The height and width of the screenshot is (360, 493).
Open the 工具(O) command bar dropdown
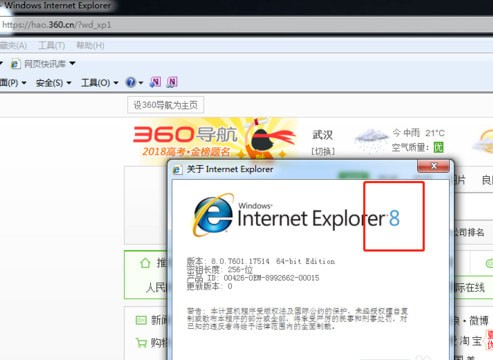click(x=99, y=83)
